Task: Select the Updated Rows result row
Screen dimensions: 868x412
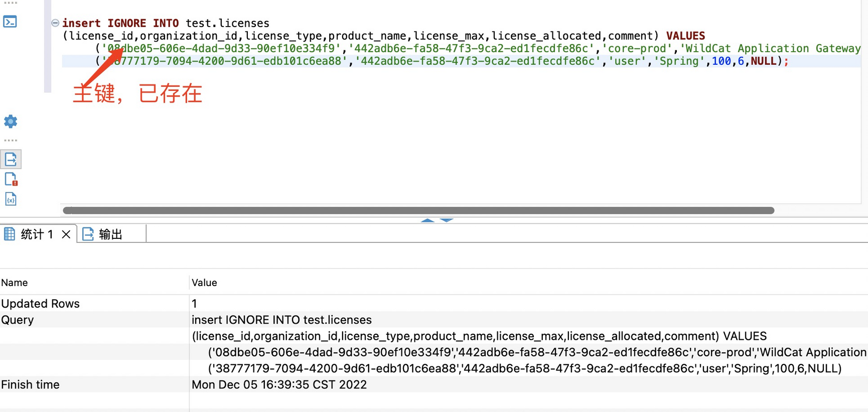Action: tap(40, 304)
